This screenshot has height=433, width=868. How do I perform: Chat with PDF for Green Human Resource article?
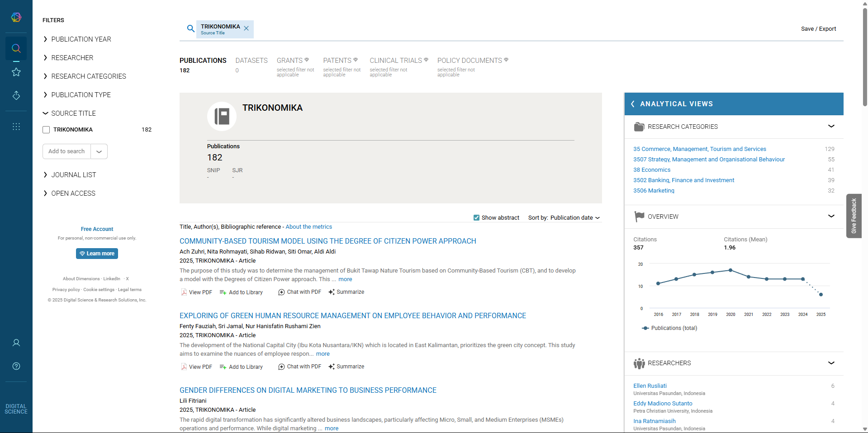point(300,367)
